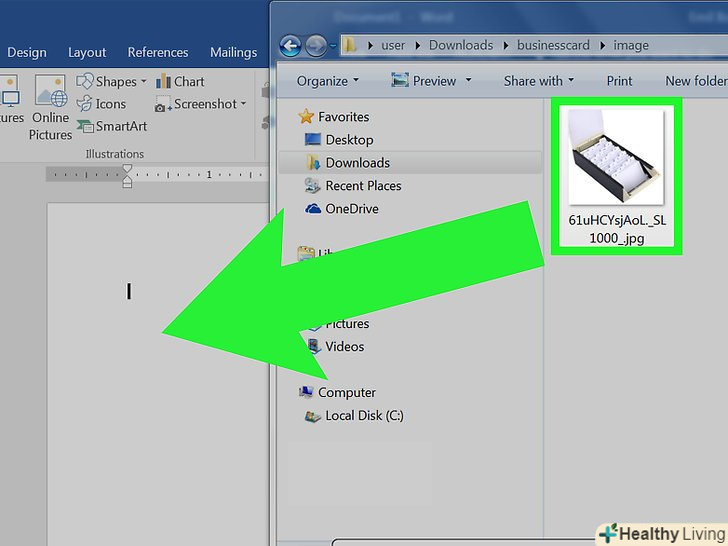Expand the arrow after 'user' in path
This screenshot has height=546, width=728.
(417, 46)
